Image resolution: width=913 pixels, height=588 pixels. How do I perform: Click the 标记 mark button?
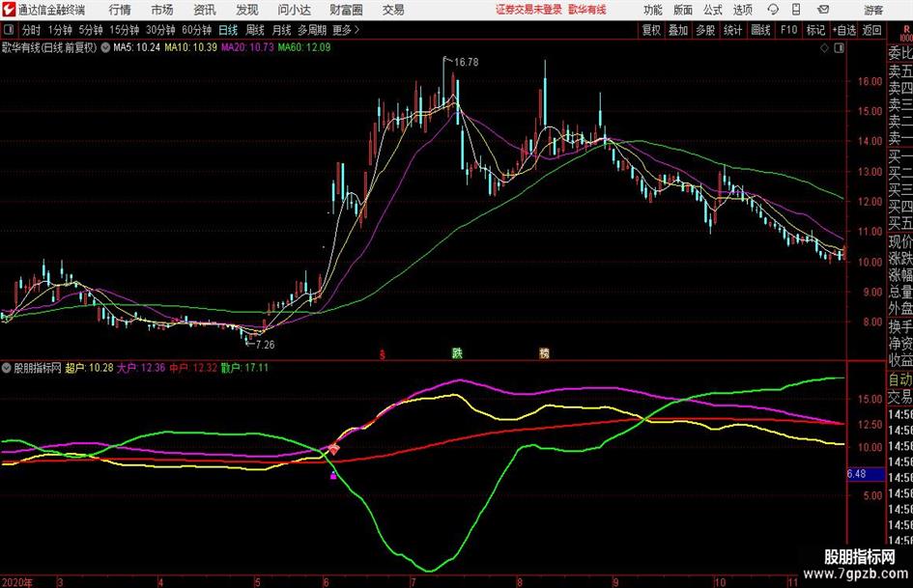(815, 30)
